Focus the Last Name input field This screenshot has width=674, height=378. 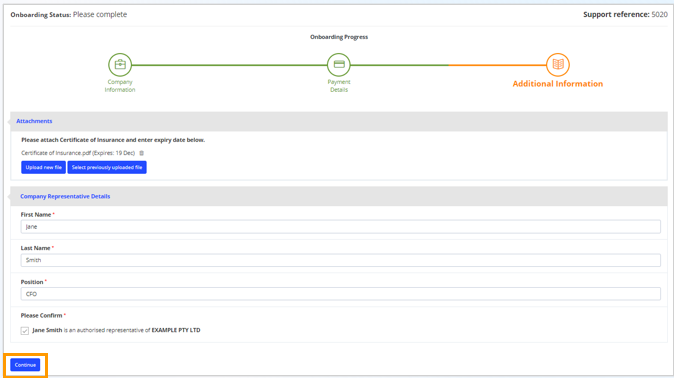click(340, 260)
